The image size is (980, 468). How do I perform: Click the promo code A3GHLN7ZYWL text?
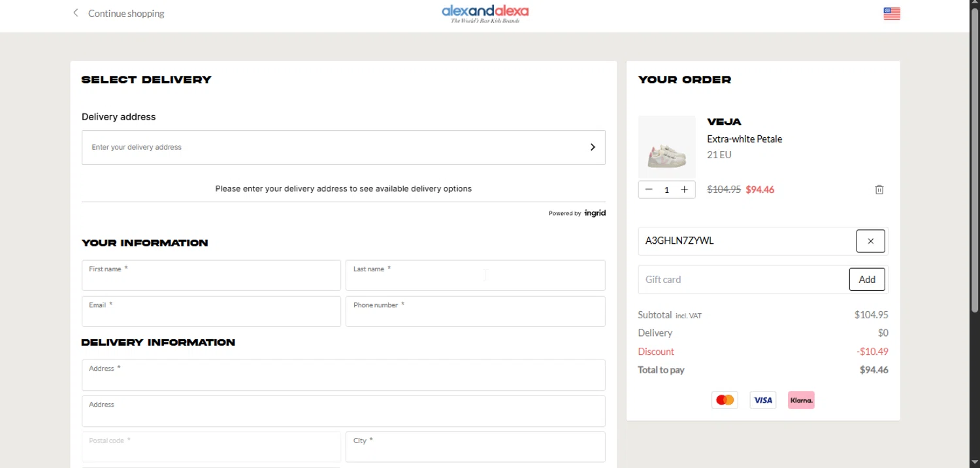pos(679,241)
